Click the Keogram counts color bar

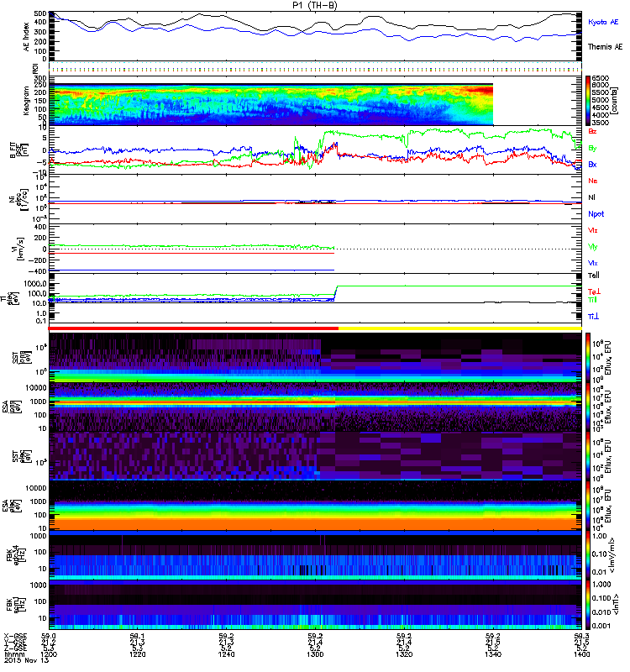[588, 101]
